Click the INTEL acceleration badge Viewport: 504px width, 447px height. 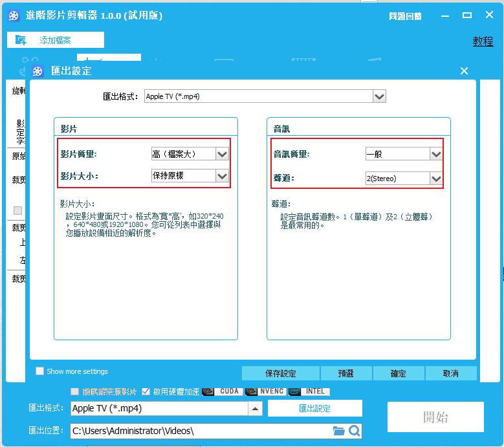click(x=309, y=391)
